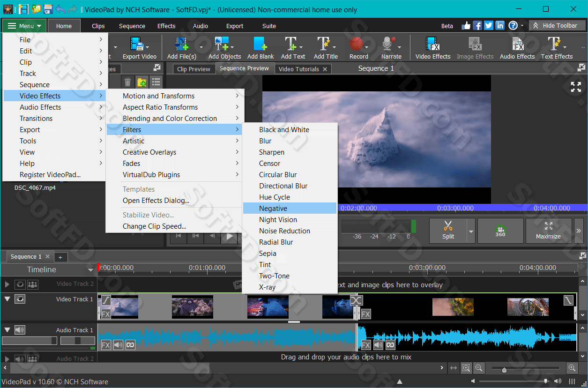Viewport: 588px width, 388px height.
Task: Toggle the link icon on the first audio clip
Action: coord(130,345)
